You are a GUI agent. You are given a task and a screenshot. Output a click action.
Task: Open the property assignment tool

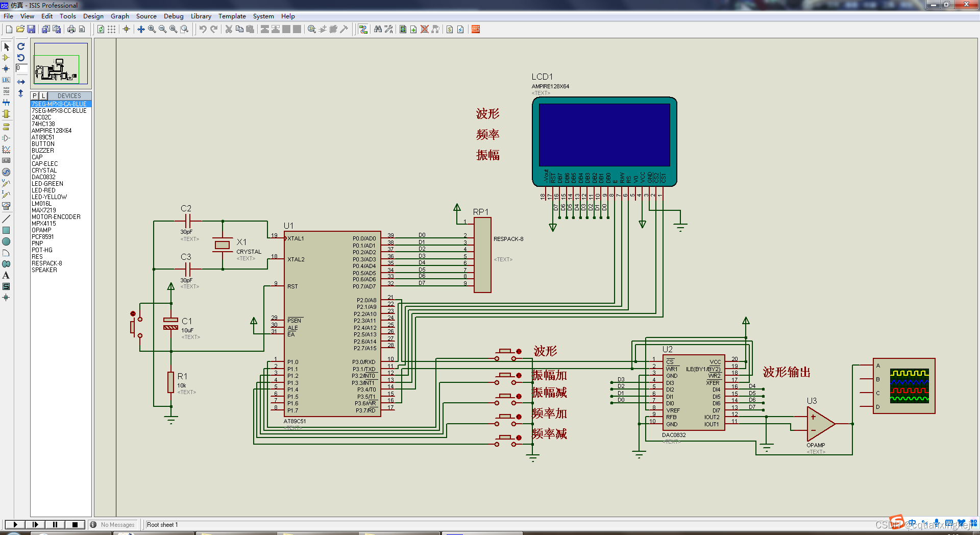pos(388,29)
